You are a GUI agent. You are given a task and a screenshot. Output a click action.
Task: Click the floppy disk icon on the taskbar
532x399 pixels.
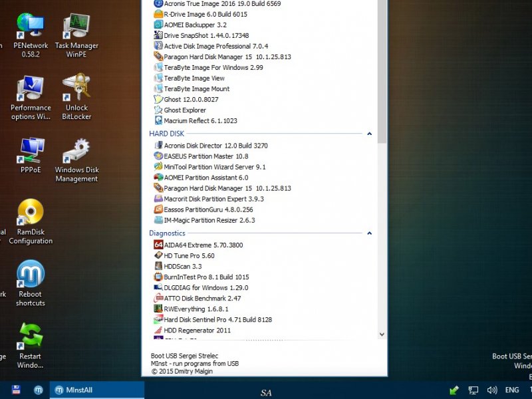coord(16,390)
